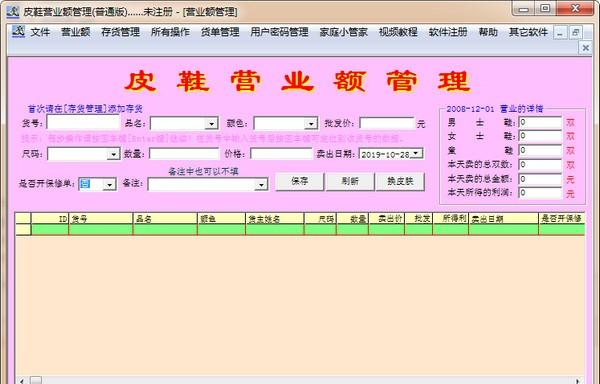Click the 本天卖的总金额 field
600x384 pixels.
pos(540,179)
